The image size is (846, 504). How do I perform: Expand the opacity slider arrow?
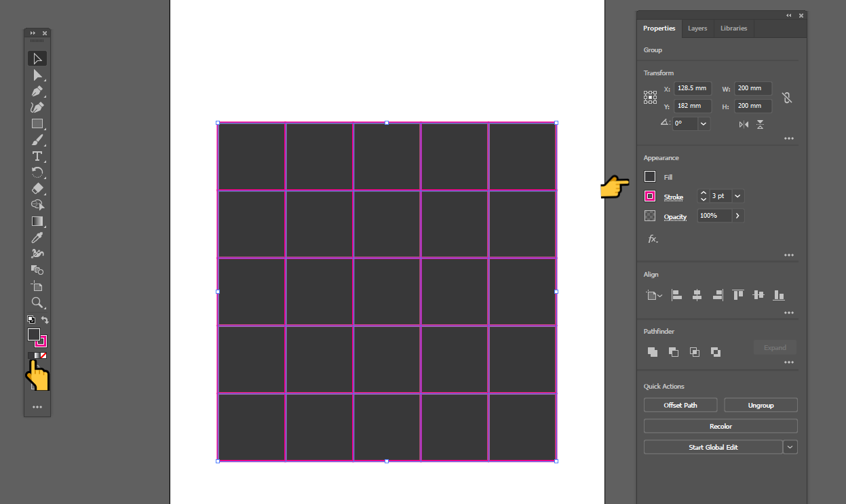737,216
